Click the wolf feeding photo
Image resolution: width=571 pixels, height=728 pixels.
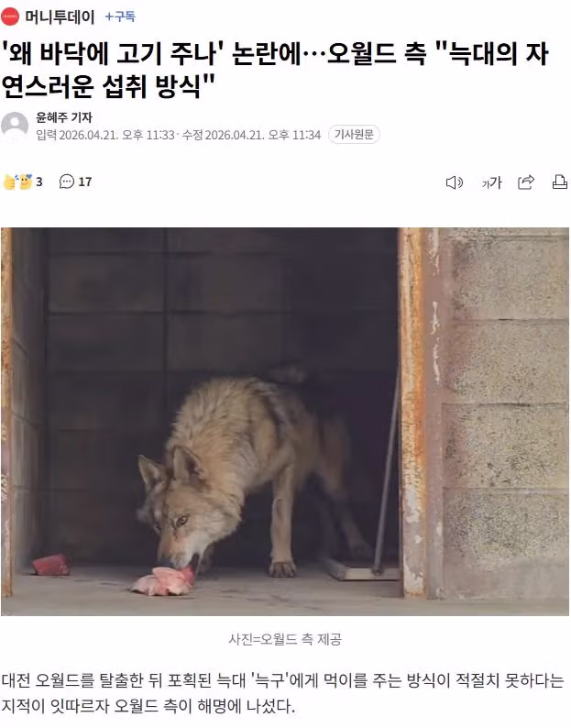point(285,422)
